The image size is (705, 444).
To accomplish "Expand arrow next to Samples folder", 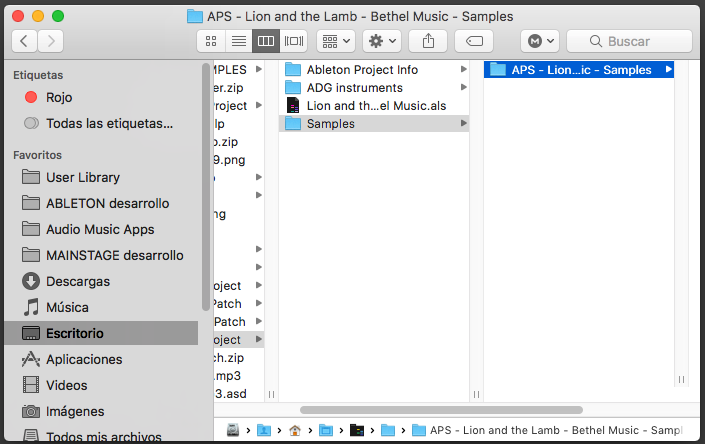I will 463,123.
